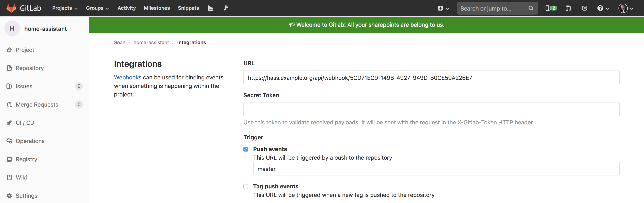The height and width of the screenshot is (203, 644).
Task: Follow the Webhooks link
Action: point(128,78)
